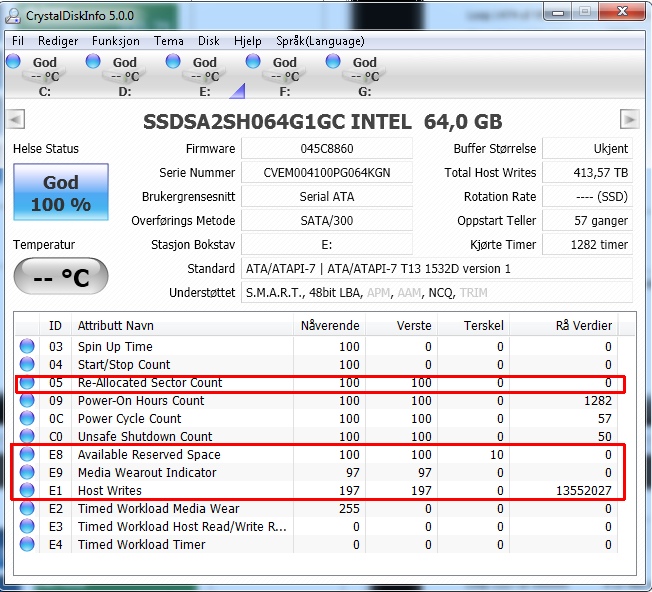Go to previous disk with left arrow
652x592 pixels.
click(16, 120)
